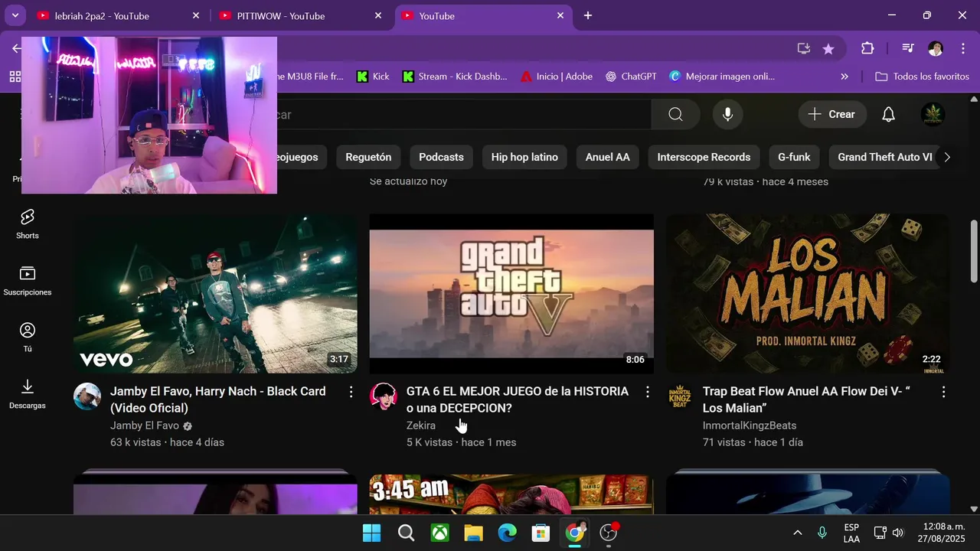
Task: Show more filter chips with right arrow
Action: [x=947, y=157]
